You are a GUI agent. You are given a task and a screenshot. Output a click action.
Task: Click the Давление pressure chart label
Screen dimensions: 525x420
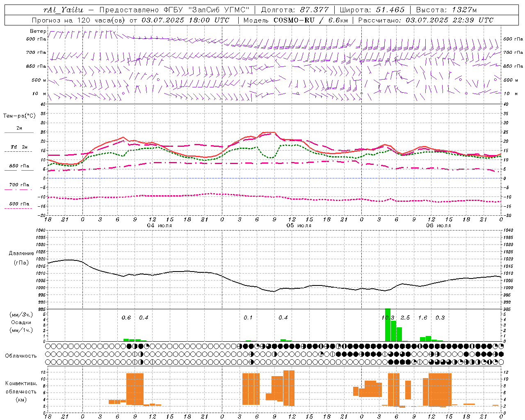21,253
